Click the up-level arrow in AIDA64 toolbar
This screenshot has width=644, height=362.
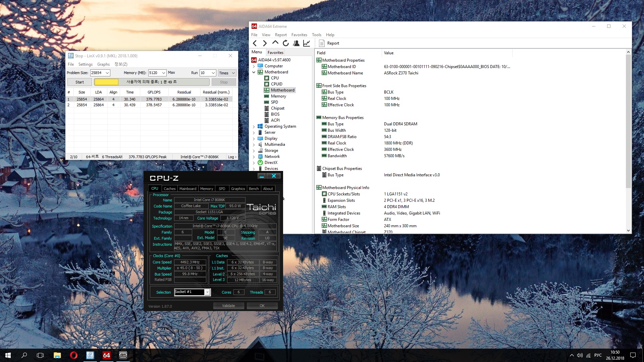tap(275, 43)
